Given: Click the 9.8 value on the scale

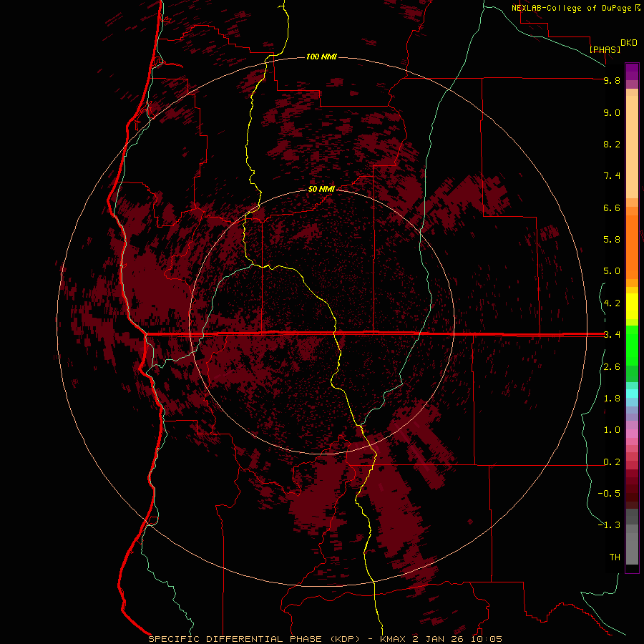Looking at the screenshot, I should pyautogui.click(x=612, y=80).
